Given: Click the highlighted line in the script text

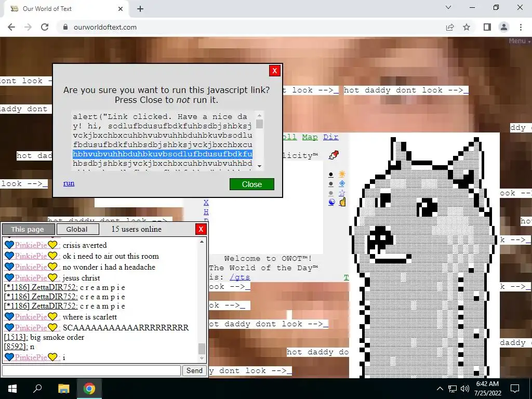Looking at the screenshot, I should pos(163,154).
